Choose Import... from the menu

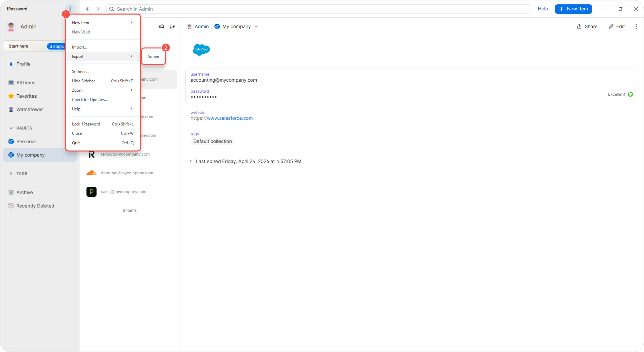(102, 47)
